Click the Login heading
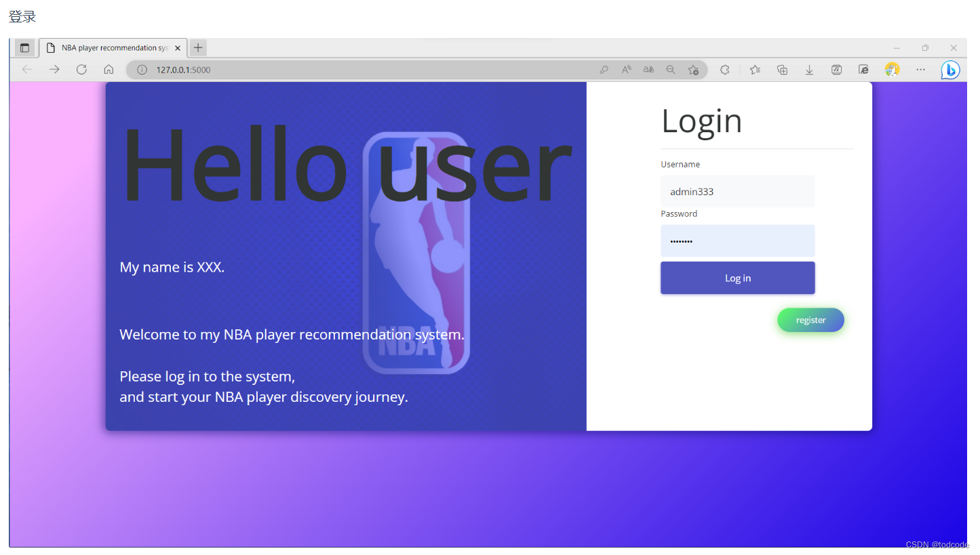Viewport: 980px width, 555px height. [x=701, y=121]
